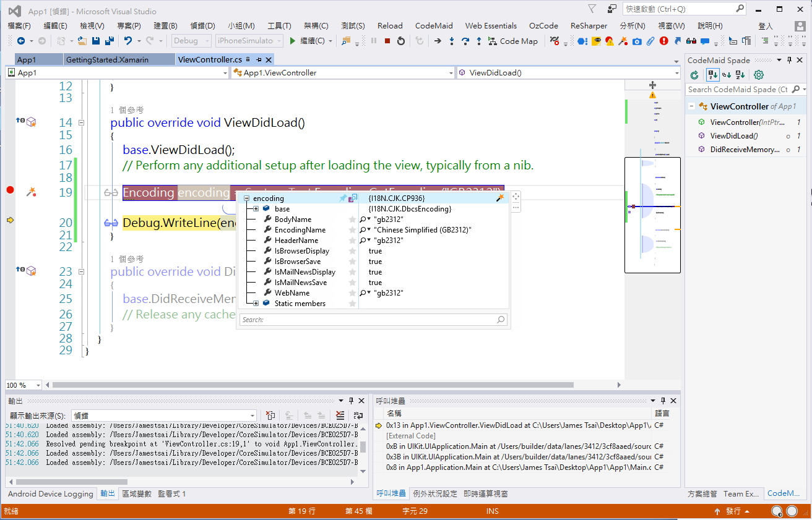Open the OzCode menu

pyautogui.click(x=543, y=25)
